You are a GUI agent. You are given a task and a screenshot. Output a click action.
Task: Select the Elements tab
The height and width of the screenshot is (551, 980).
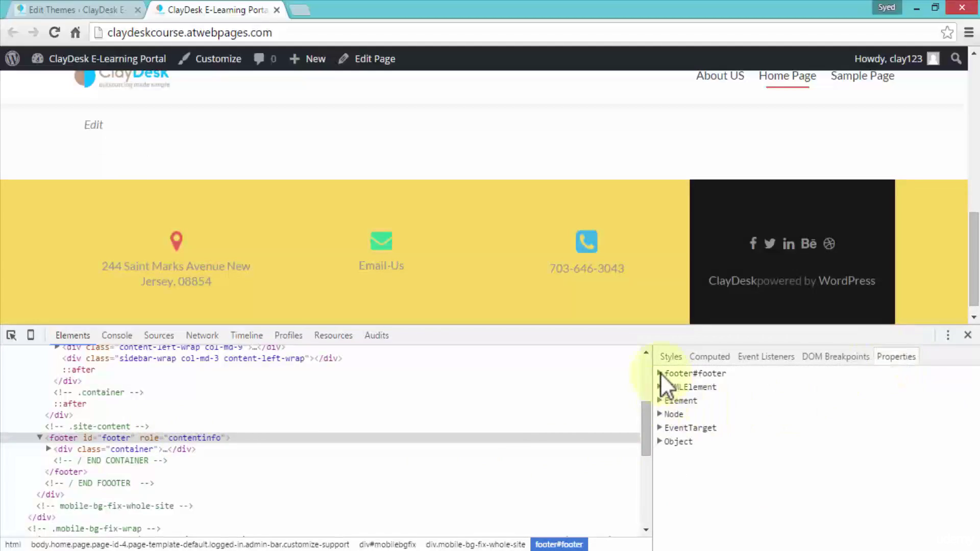(x=72, y=335)
